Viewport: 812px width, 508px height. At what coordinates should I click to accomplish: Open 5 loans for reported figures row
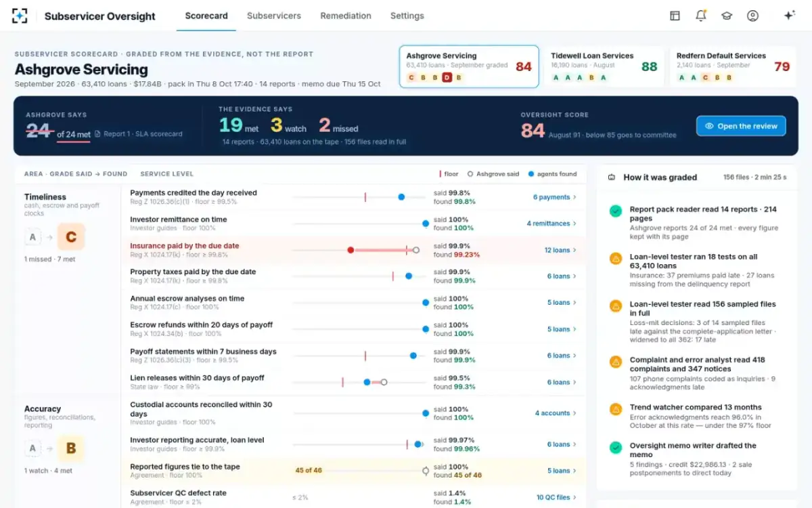click(562, 471)
